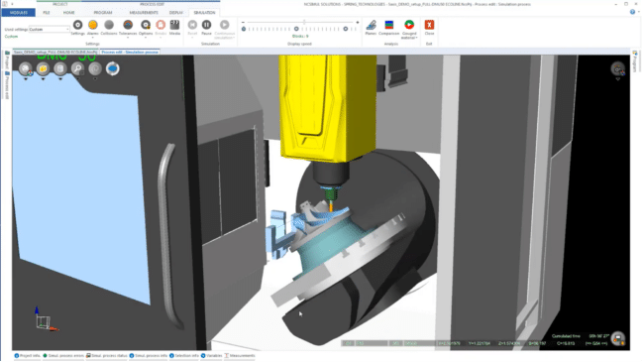Click the Cumulated time readout
Image resolution: width=644 pixels, height=363 pixels.
(581, 336)
